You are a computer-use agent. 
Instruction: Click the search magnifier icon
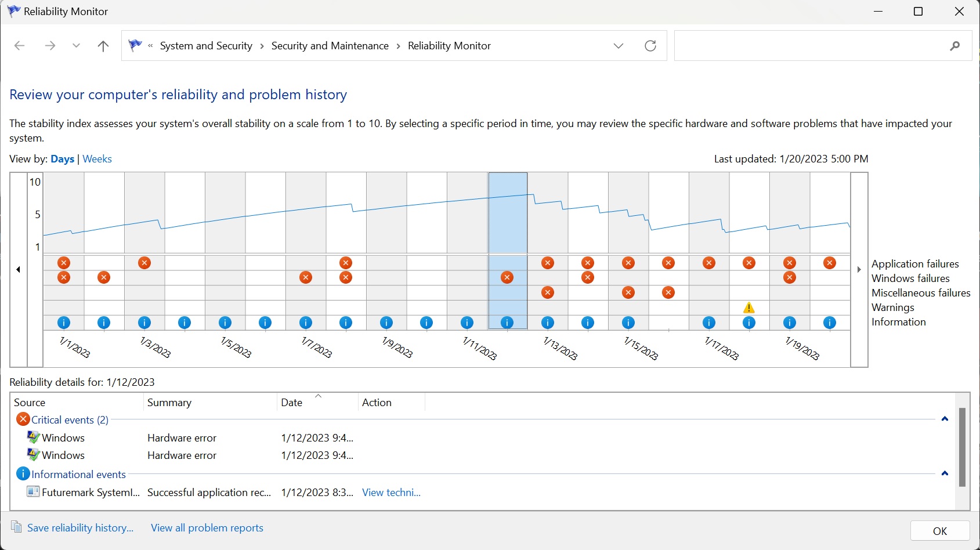pos(955,46)
